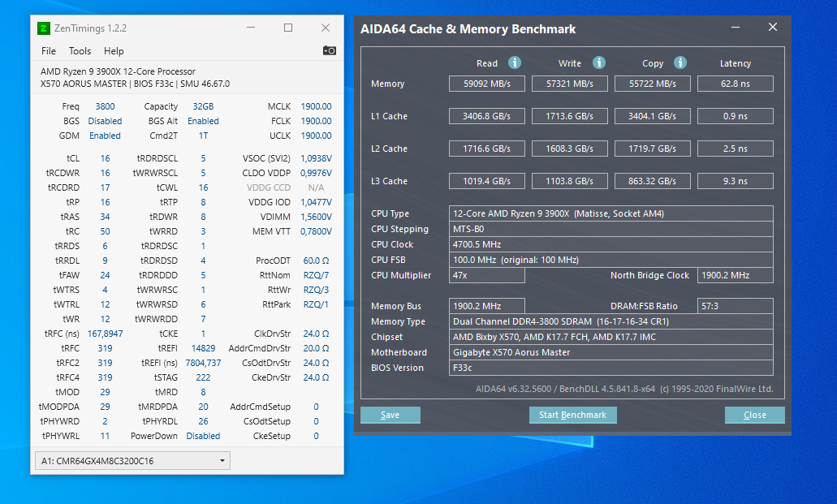Select L1 Cache Write value 1713.6 GB/s

(x=570, y=116)
